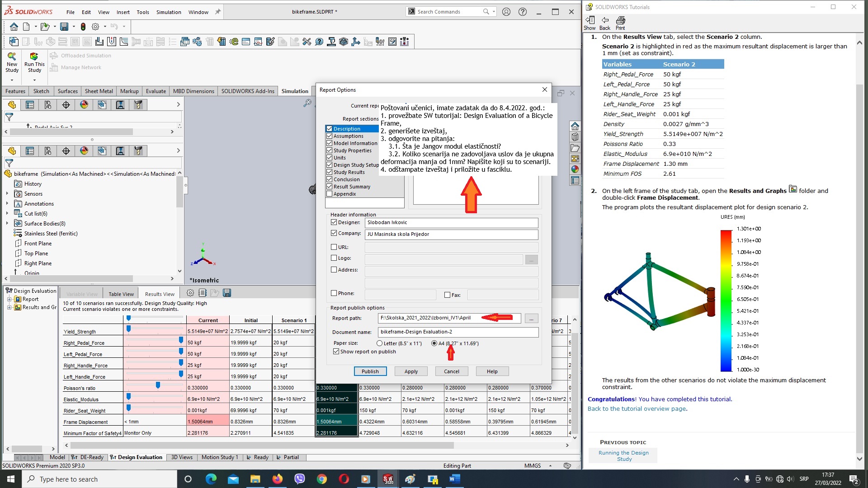The width and height of the screenshot is (868, 488).
Task: Click the Running the Design Study link
Action: (623, 456)
